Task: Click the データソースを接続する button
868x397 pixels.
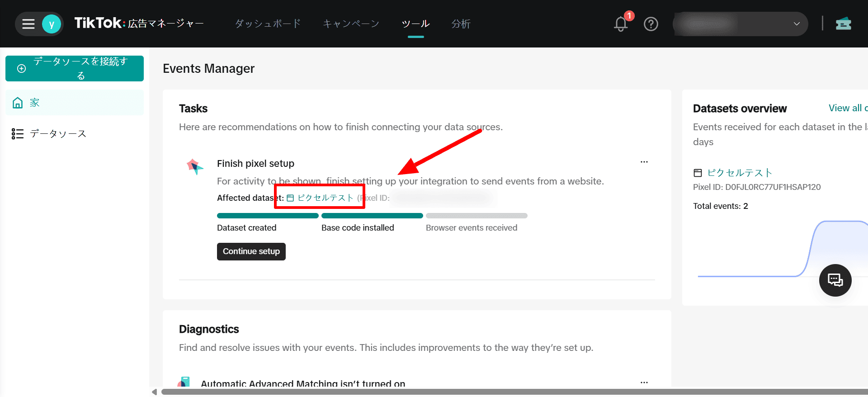Action: 75,68
